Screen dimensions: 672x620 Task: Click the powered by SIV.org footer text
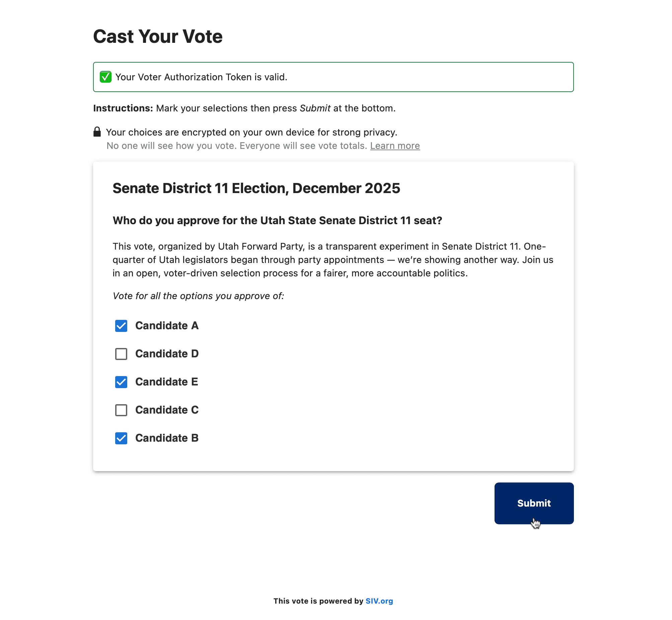point(333,601)
